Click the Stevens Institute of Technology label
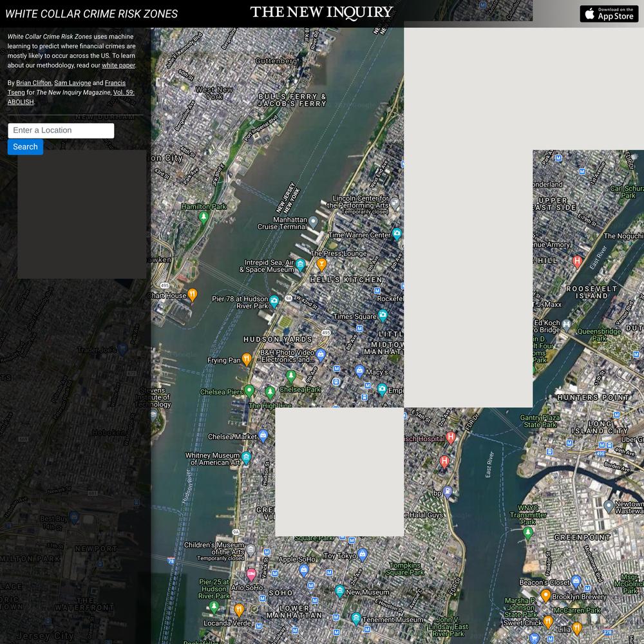Image resolution: width=644 pixels, height=644 pixels. (x=153, y=397)
